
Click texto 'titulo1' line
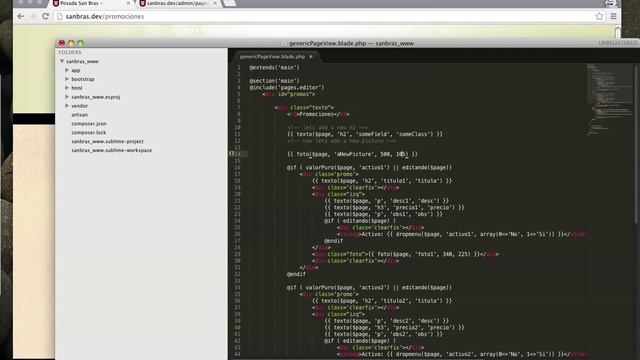click(x=382, y=180)
